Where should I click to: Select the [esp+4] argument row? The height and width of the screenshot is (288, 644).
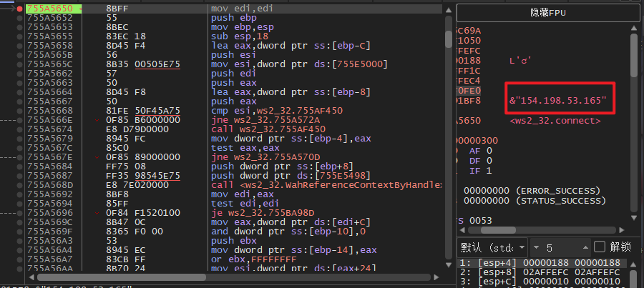tap(544, 263)
